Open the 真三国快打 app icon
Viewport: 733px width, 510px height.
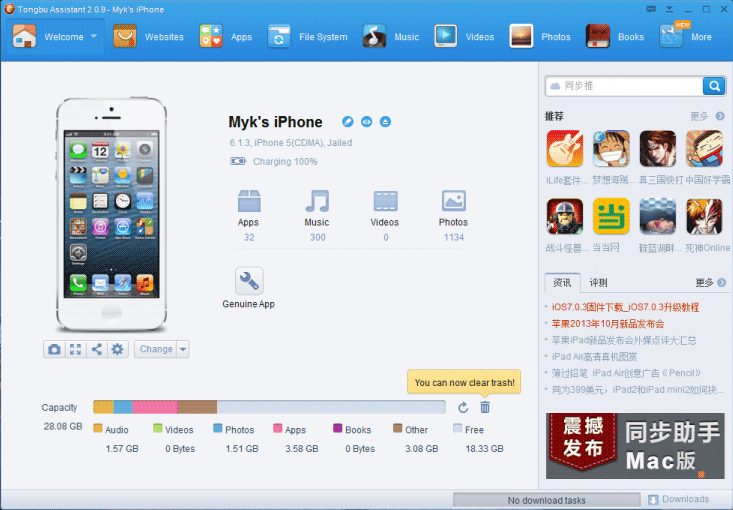pos(658,149)
